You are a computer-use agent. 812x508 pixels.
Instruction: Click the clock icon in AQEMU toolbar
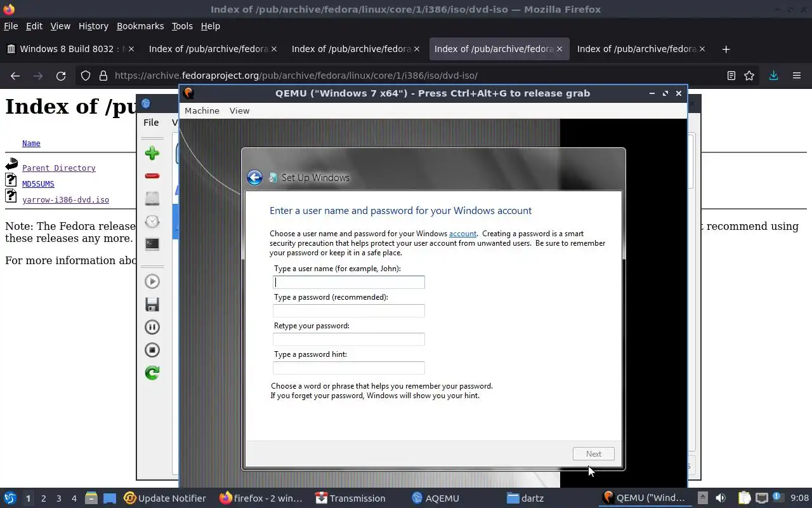coord(152,221)
